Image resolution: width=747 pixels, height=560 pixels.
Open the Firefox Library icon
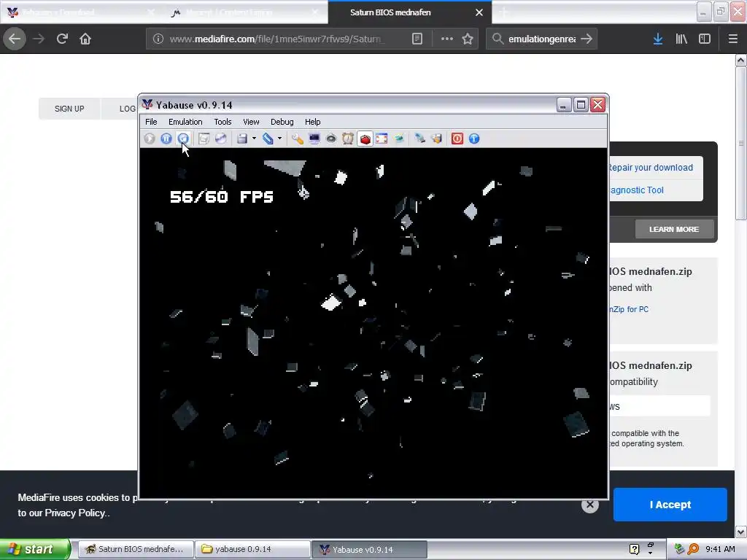tap(681, 39)
